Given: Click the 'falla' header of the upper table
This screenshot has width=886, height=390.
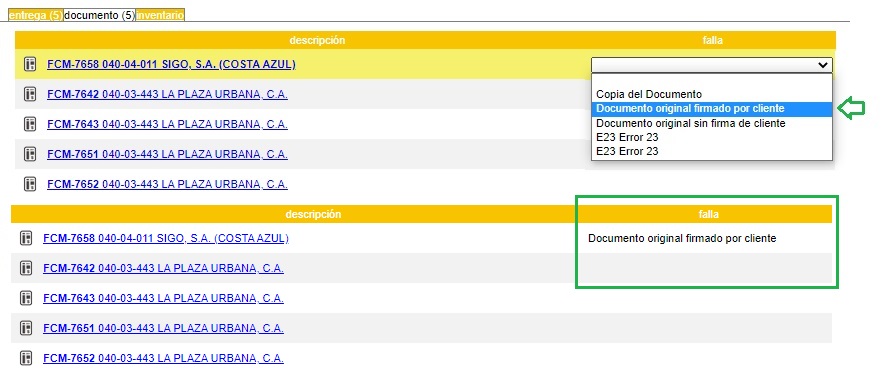Looking at the screenshot, I should 712,40.
